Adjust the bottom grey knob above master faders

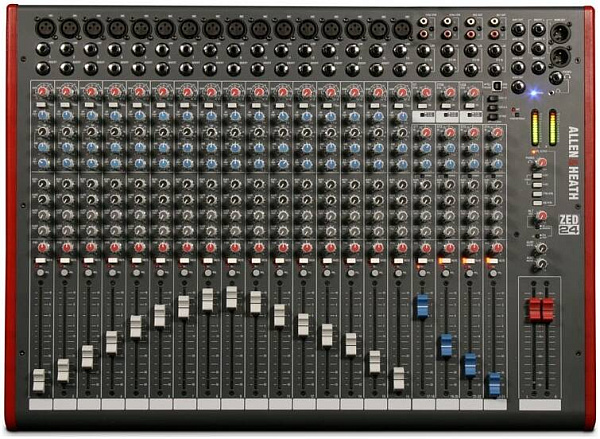(x=541, y=264)
